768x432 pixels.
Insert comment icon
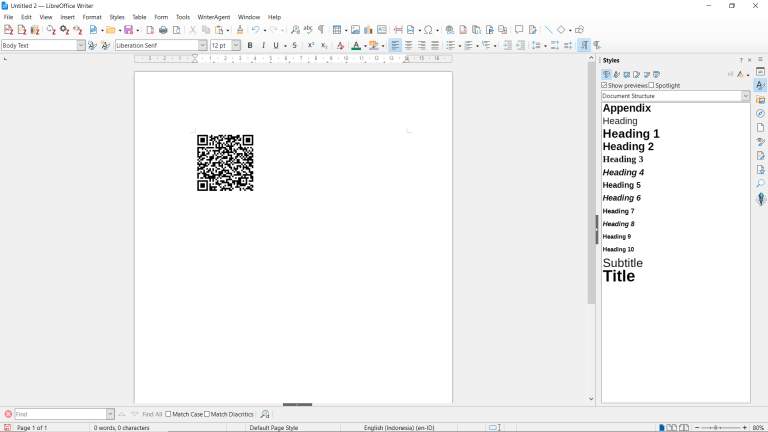pos(519,30)
